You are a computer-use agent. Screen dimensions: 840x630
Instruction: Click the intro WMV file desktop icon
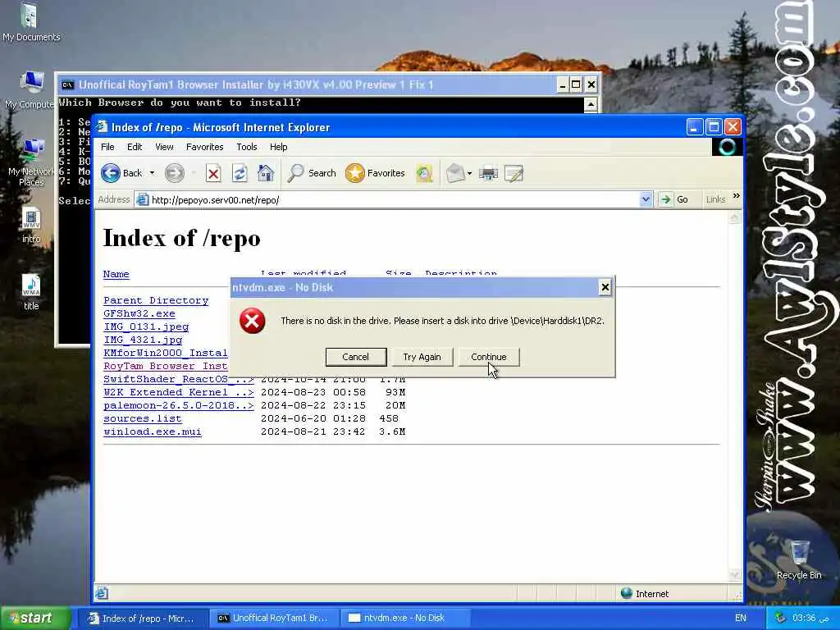tap(31, 225)
